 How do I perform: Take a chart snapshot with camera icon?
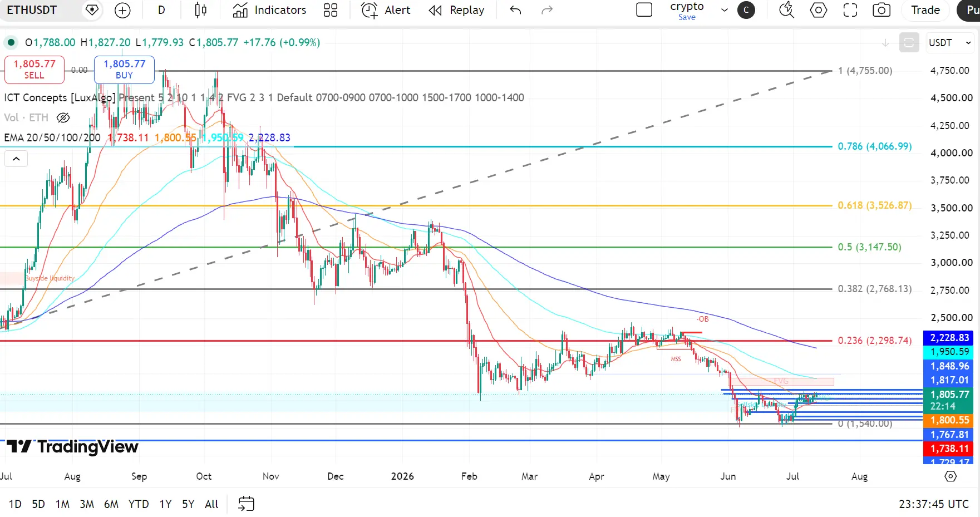[881, 10]
